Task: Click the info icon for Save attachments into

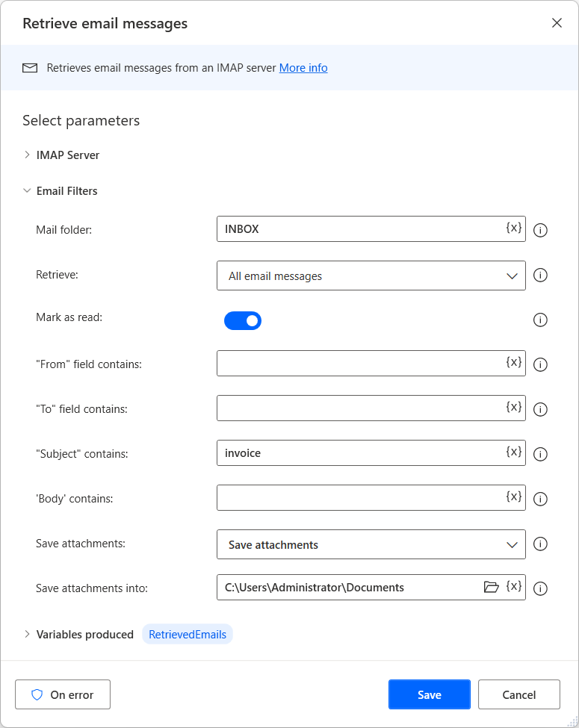Action: pyautogui.click(x=540, y=588)
